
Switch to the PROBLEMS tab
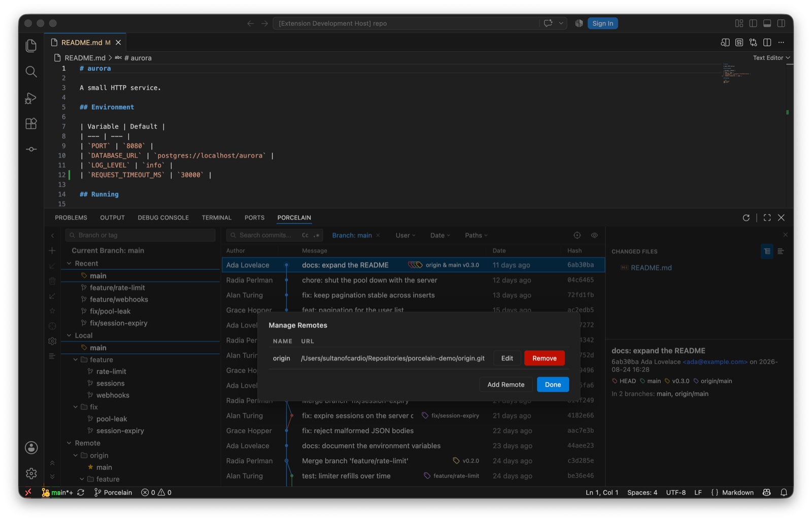pos(71,218)
